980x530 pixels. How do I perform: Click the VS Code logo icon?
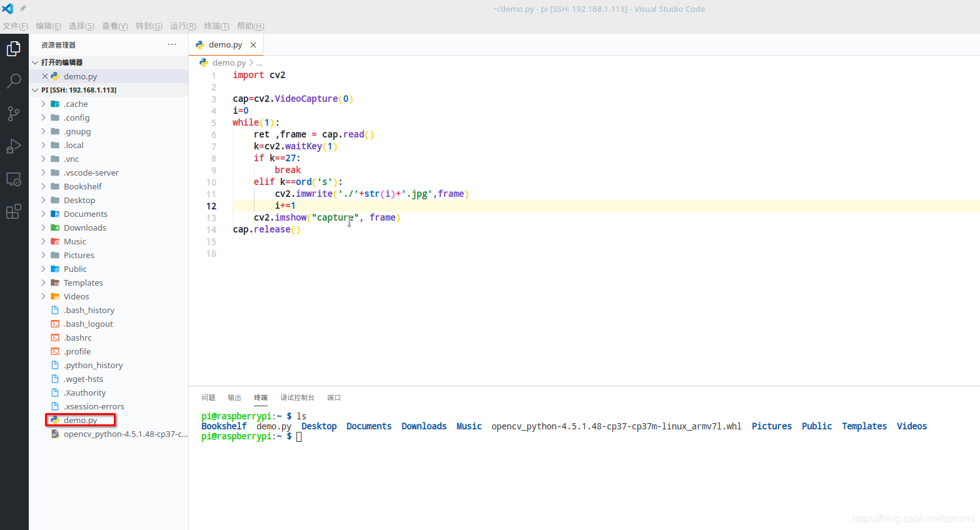tap(8, 9)
